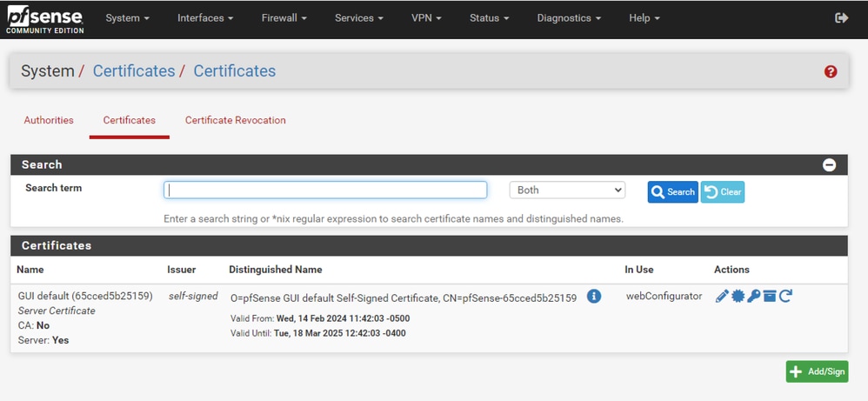Image resolution: width=868 pixels, height=401 pixels.
Task: Click the CA: No text
Action: click(x=34, y=325)
